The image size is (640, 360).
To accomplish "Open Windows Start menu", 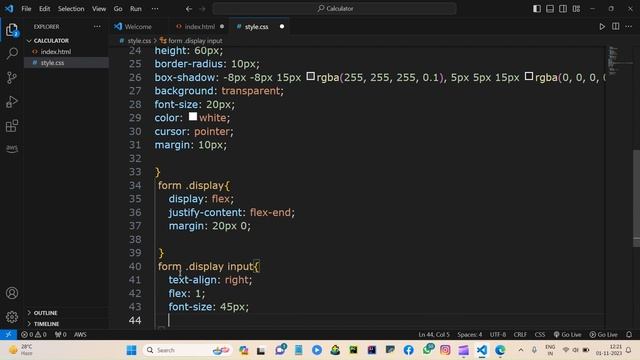I will click(x=131, y=350).
